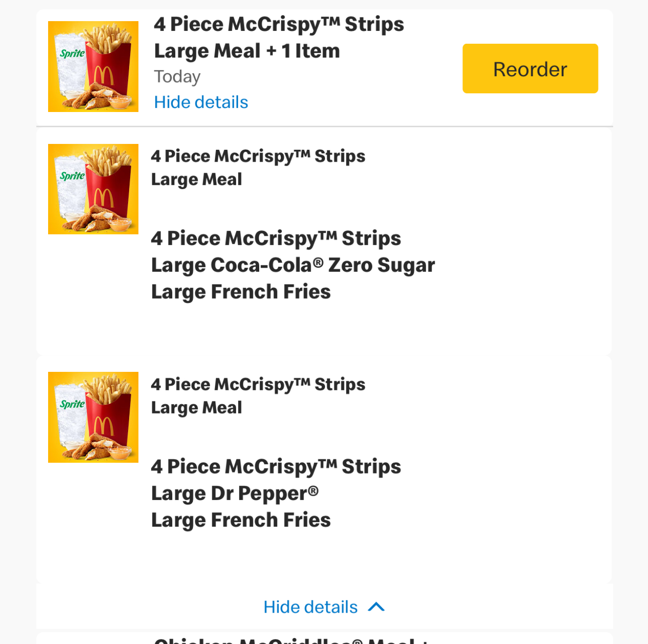Click the Today date label
The height and width of the screenshot is (644, 648).
(177, 77)
